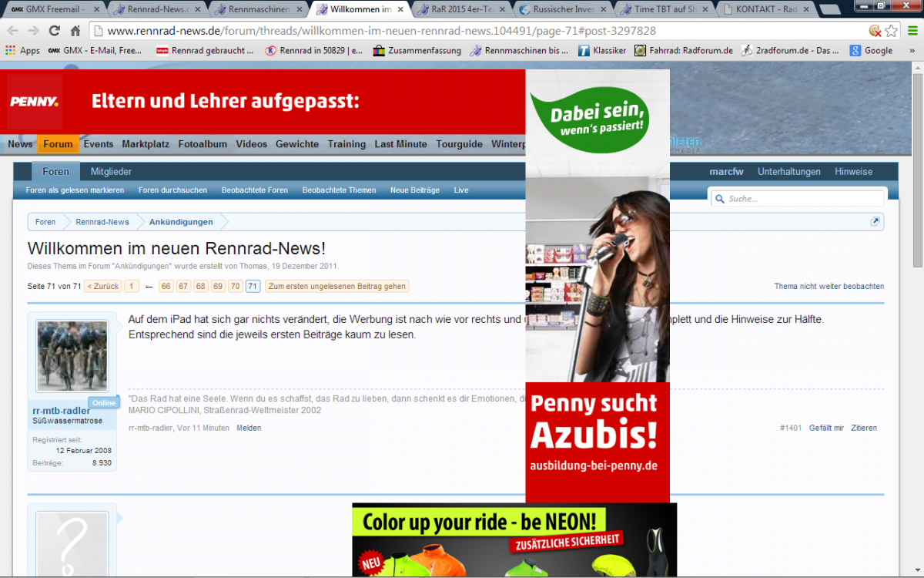
Task: Select the Mitglieder forum tab
Action: (x=111, y=172)
